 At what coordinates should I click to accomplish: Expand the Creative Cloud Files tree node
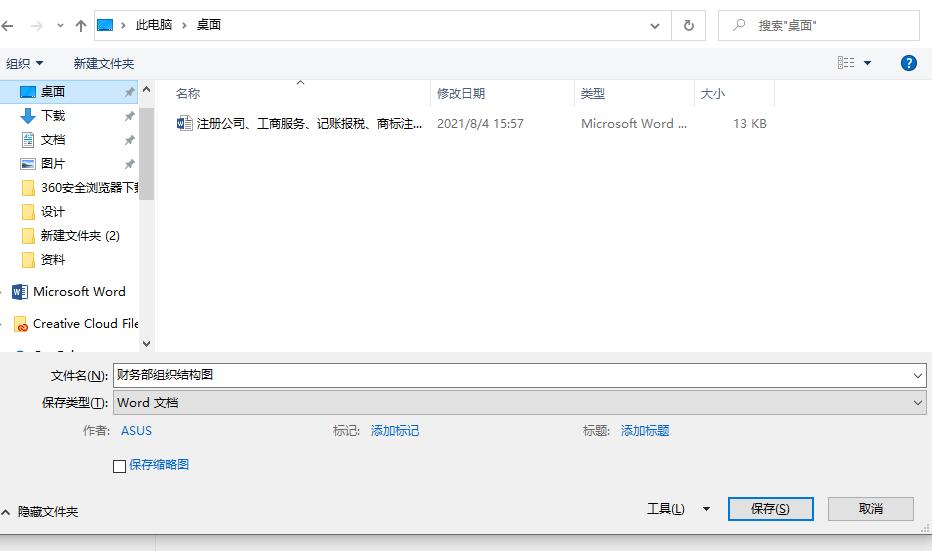pyautogui.click(x=2, y=325)
